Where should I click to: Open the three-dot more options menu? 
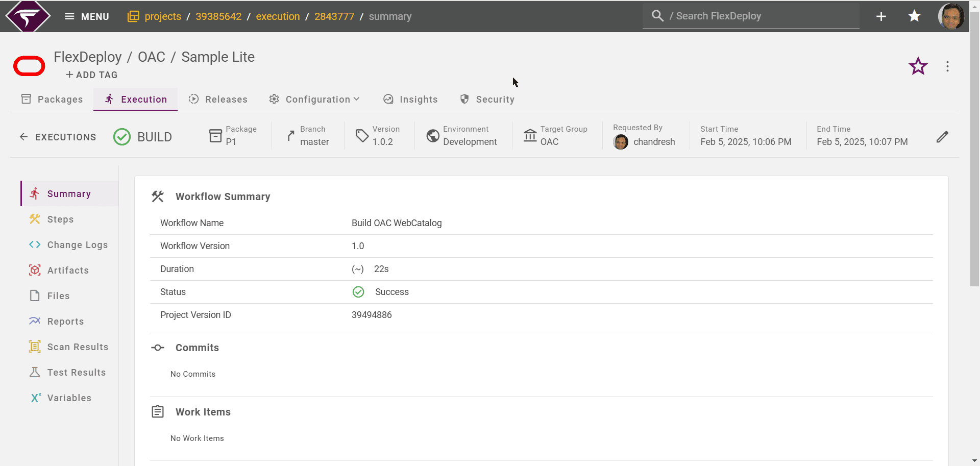tap(947, 66)
